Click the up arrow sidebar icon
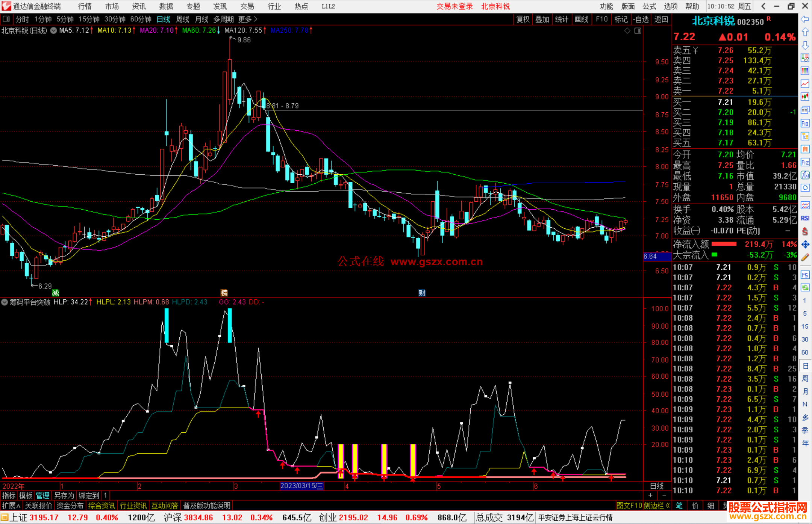The image size is (812, 524). point(805,32)
